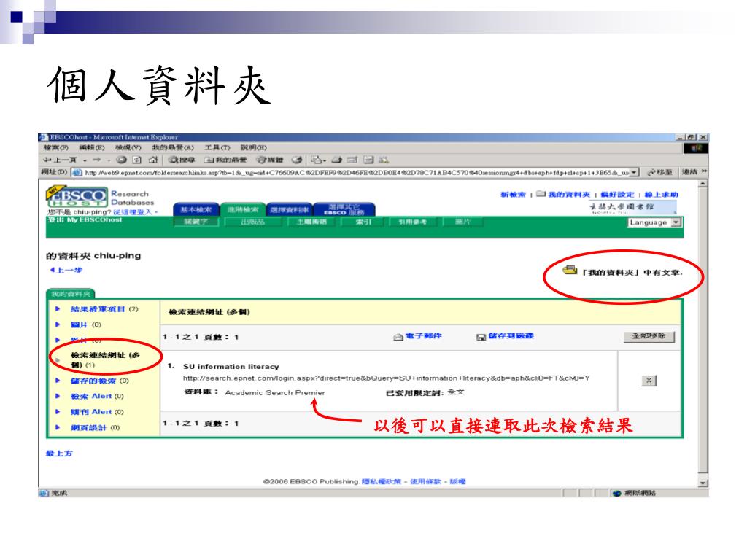
Task: Switch to the 進階檢索 tab
Action: pos(243,209)
